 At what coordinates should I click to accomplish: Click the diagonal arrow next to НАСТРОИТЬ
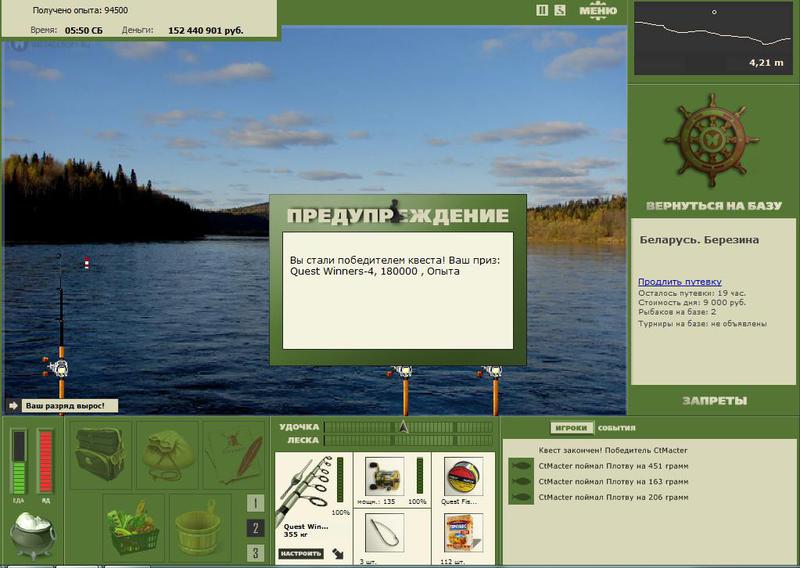(x=338, y=553)
